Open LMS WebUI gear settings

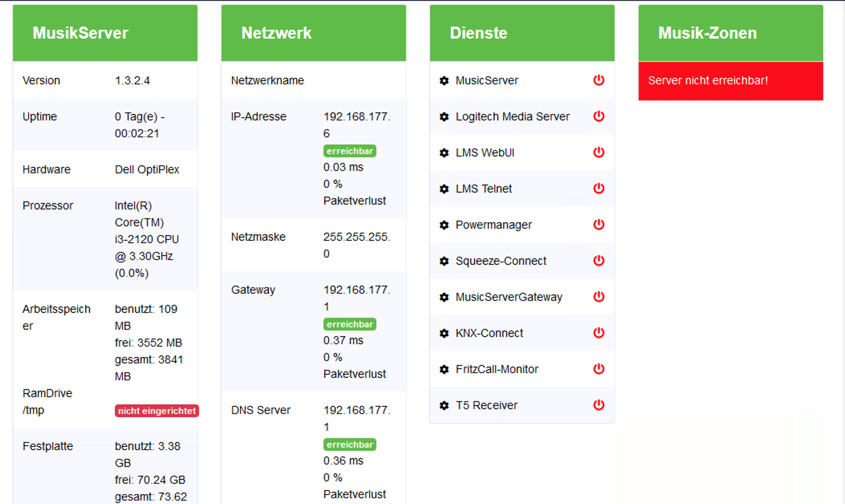[444, 153]
